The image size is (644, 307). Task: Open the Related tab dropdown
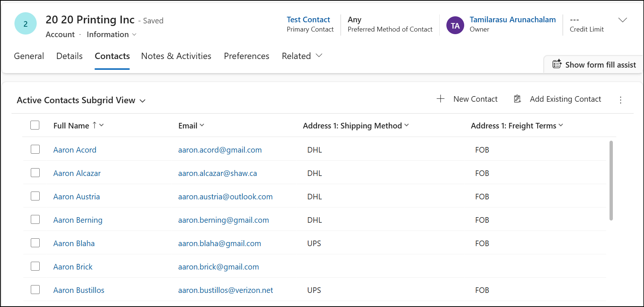[x=302, y=56]
